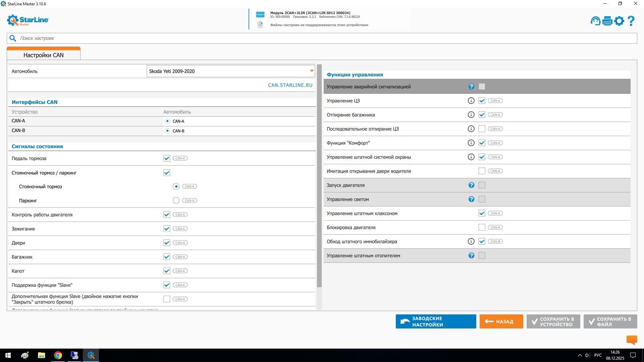
Task: Click info icon next to Управление ЦЗ
Action: [471, 101]
